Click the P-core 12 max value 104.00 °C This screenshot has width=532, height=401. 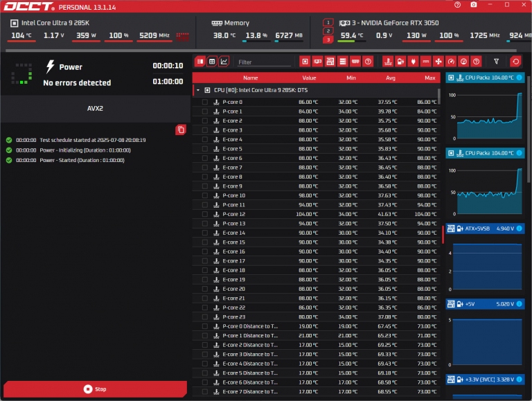pos(425,214)
